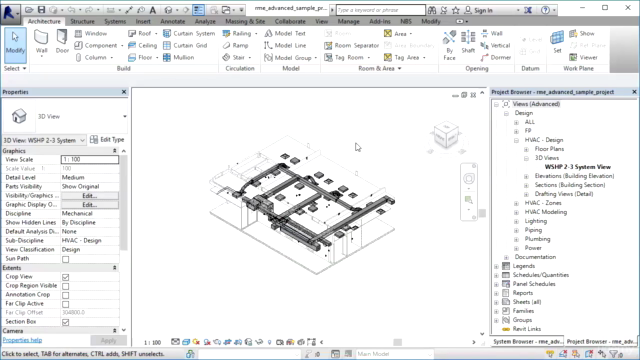Collapse the HVAC - Design tree node
The height and width of the screenshot is (360, 640).
pyautogui.click(x=516, y=140)
